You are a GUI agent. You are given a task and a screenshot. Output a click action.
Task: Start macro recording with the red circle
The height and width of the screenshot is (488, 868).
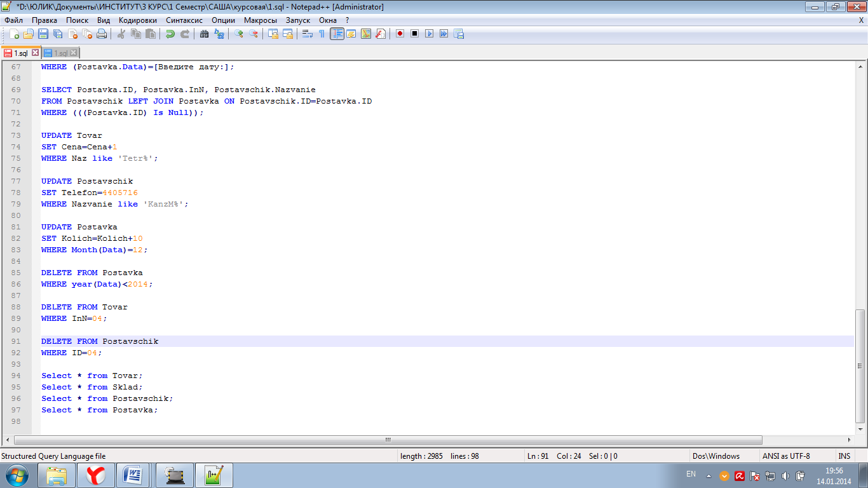point(400,34)
